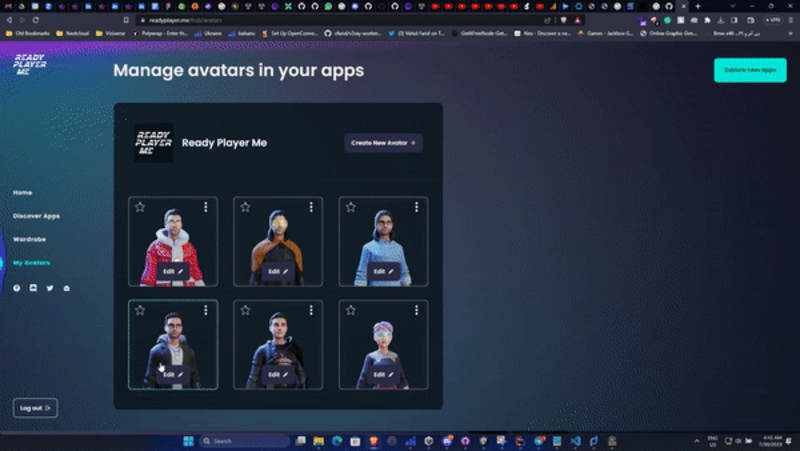The height and width of the screenshot is (451, 800).
Task: Edit the light blue sweater avatar
Action: pyautogui.click(x=383, y=271)
